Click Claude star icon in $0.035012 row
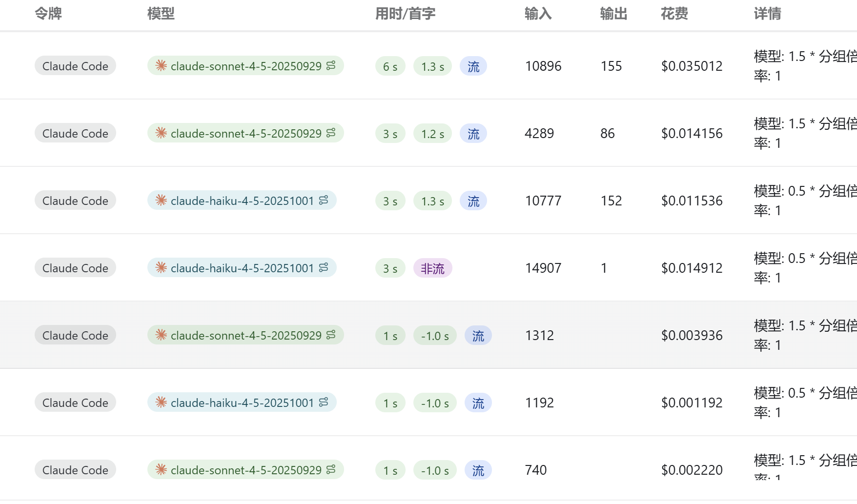The image size is (857, 504). point(161,65)
